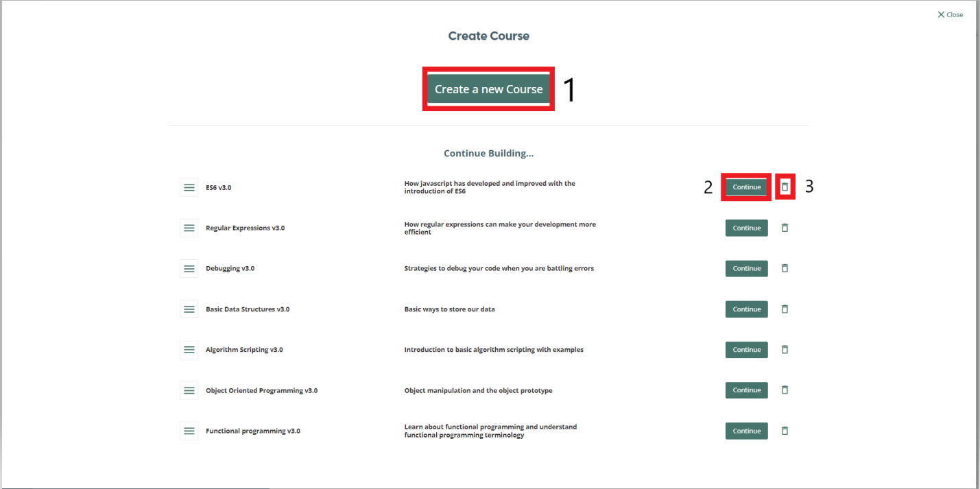Delete the Functional programming v3.0 course
This screenshot has width=980, height=489.
click(x=785, y=431)
